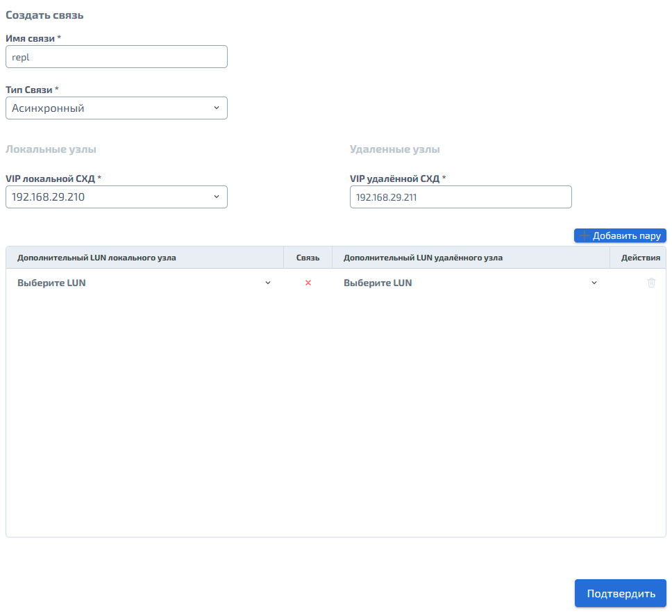Click the chevron arrow of the Асинхронный select

click(x=217, y=108)
